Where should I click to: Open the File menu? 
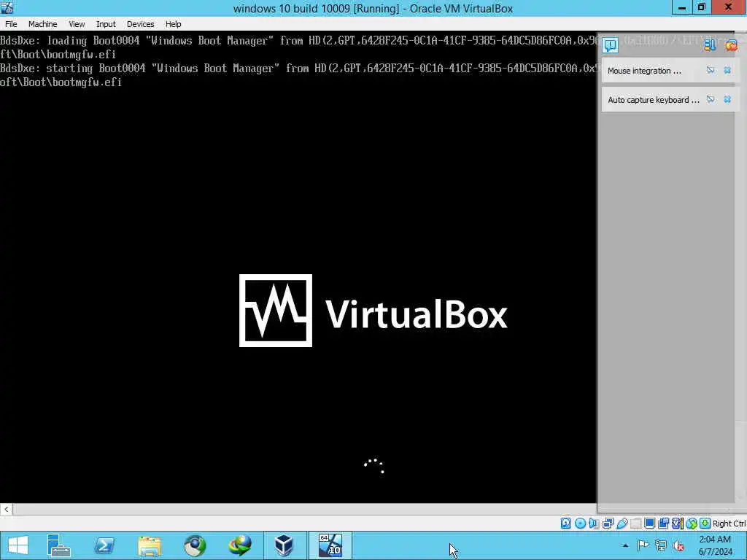coord(11,24)
